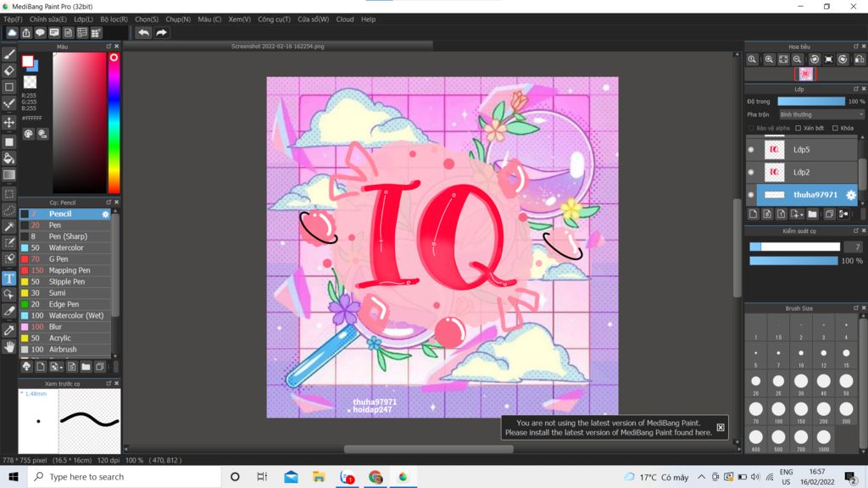868x488 pixels.
Task: Open the Tệp(F) menu
Action: [x=13, y=19]
